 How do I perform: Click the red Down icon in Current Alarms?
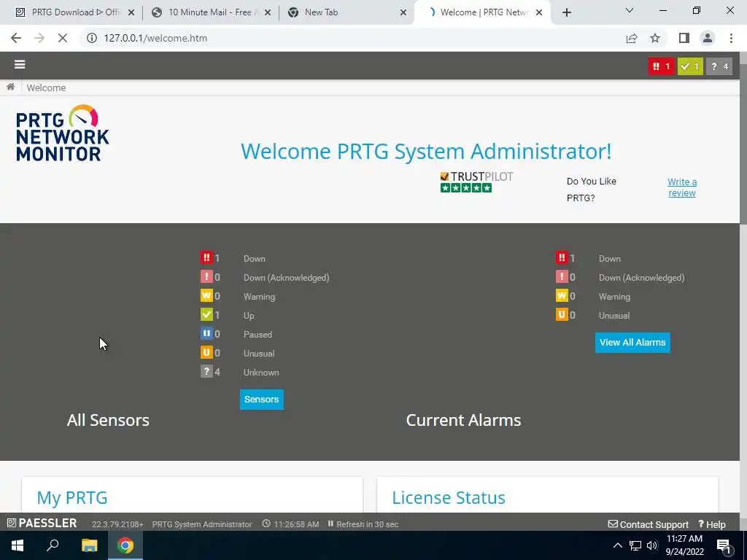(x=562, y=257)
